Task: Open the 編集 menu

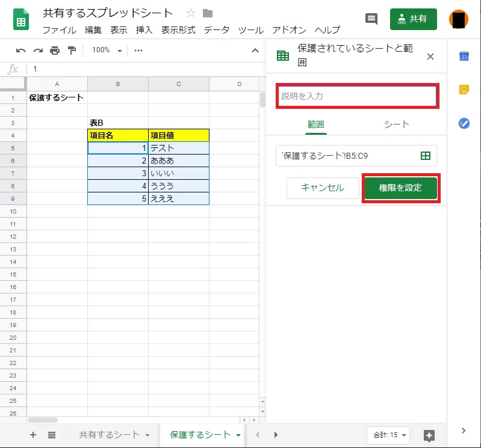Action: tap(93, 30)
